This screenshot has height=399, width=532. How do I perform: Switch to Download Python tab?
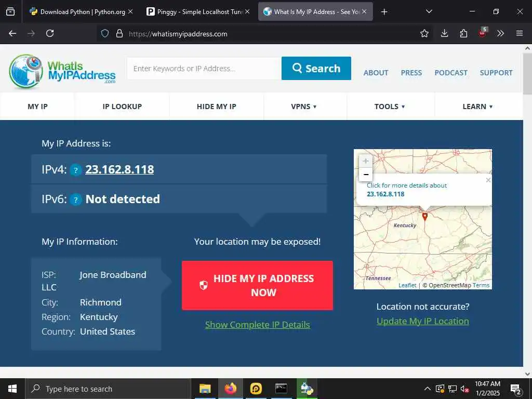coord(82,11)
